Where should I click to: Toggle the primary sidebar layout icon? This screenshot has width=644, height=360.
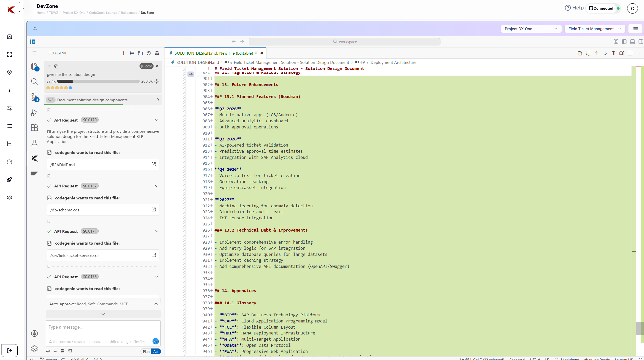(624, 42)
